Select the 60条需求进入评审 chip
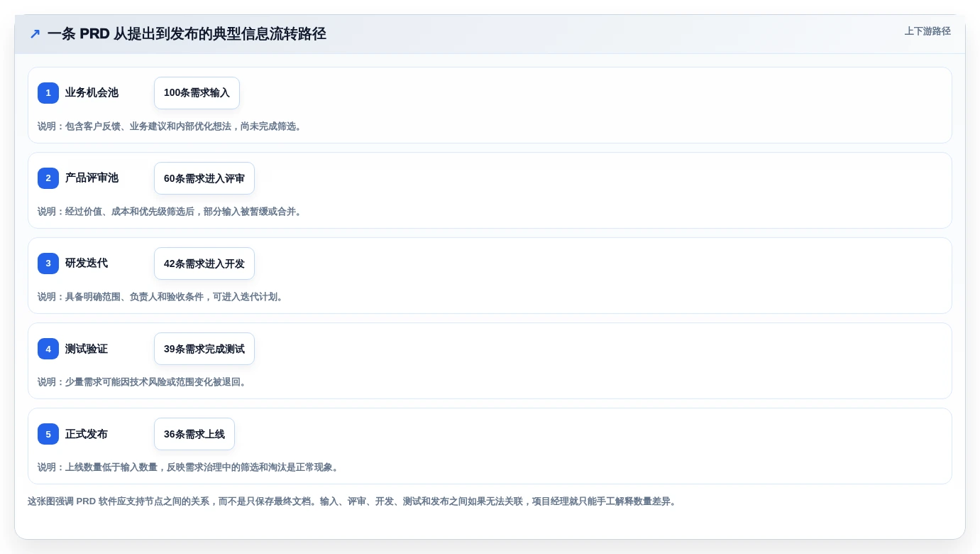The width and height of the screenshot is (980, 554). [x=204, y=178]
